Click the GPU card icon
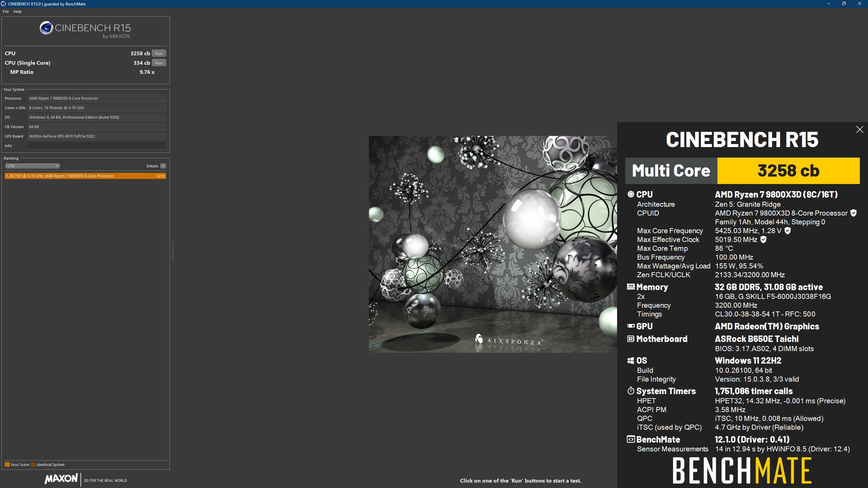The width and height of the screenshot is (868, 488). click(x=631, y=326)
